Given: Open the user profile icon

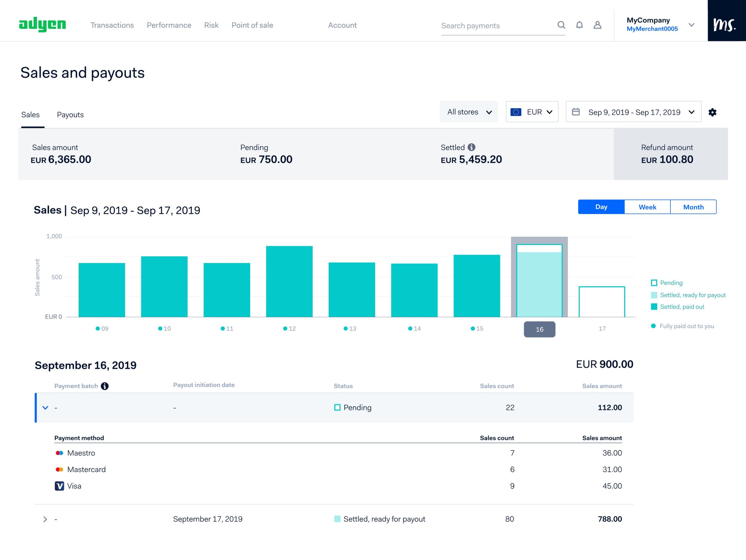Looking at the screenshot, I should click(x=598, y=25).
